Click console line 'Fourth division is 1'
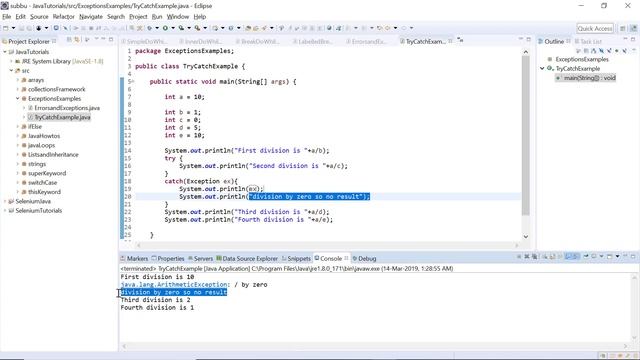Image resolution: width=640 pixels, height=360 pixels. [157, 308]
